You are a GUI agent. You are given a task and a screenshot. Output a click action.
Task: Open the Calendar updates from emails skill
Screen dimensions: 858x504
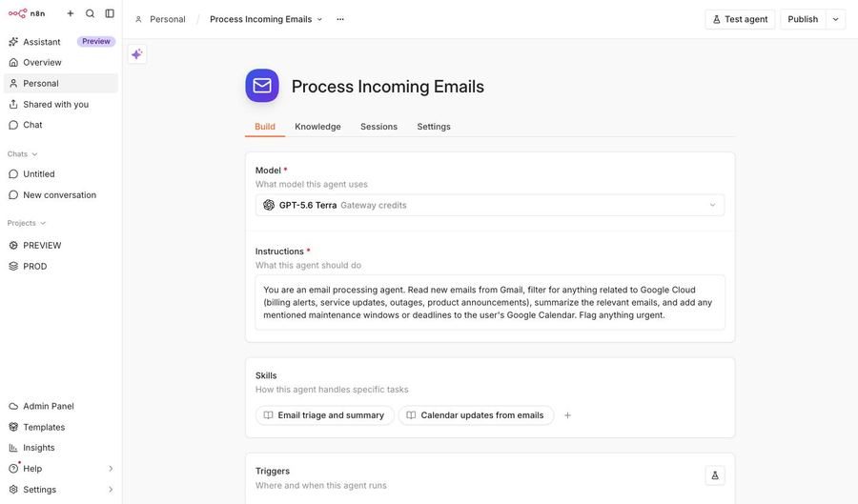(476, 415)
